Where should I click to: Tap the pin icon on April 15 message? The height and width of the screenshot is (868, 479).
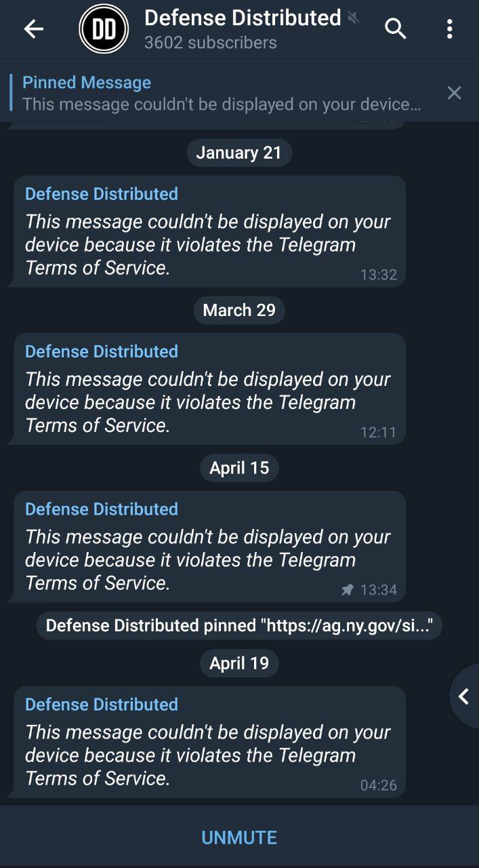click(348, 590)
